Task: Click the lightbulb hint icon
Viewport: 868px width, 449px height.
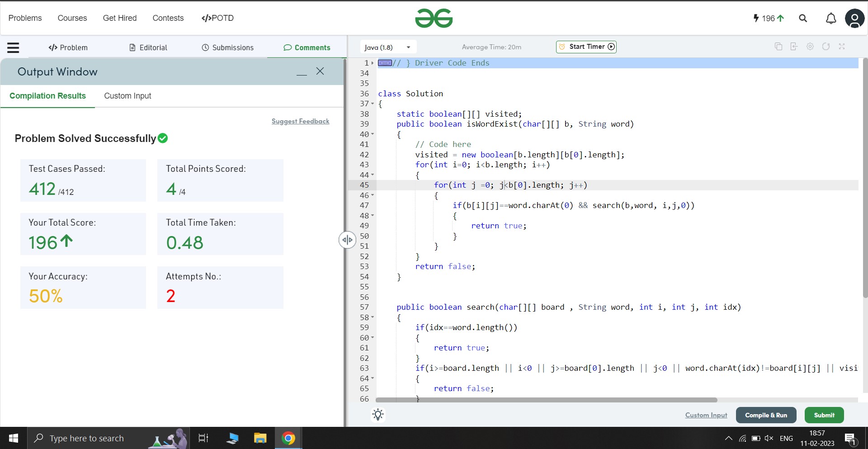Action: [378, 415]
